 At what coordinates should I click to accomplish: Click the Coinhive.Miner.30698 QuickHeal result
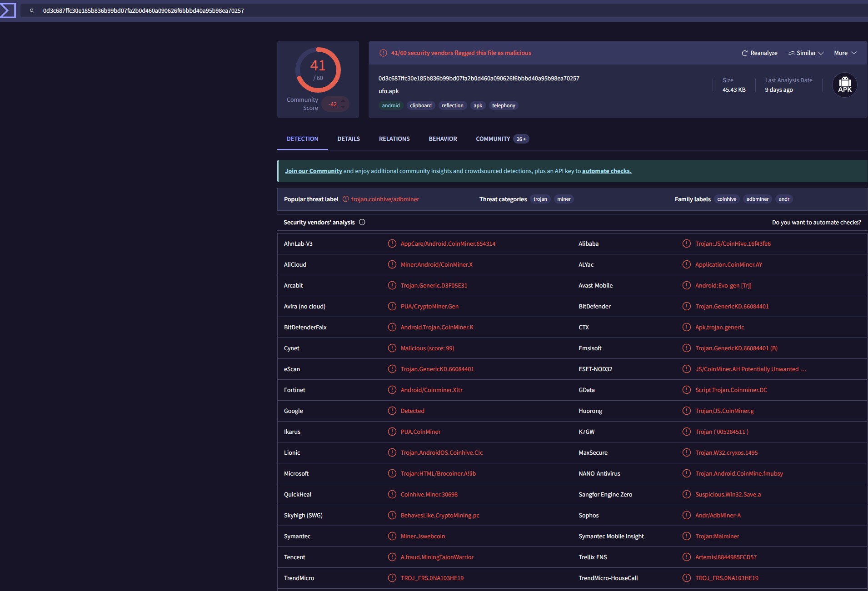429,495
